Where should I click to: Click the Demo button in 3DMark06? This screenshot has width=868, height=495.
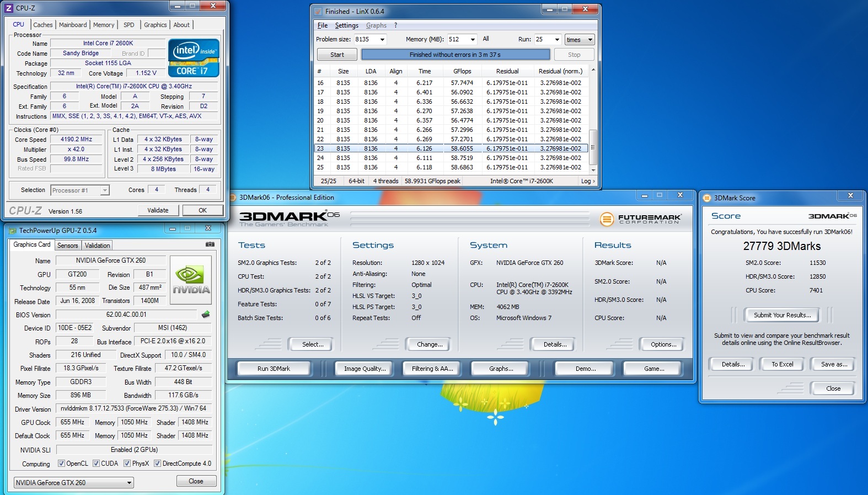coord(585,369)
